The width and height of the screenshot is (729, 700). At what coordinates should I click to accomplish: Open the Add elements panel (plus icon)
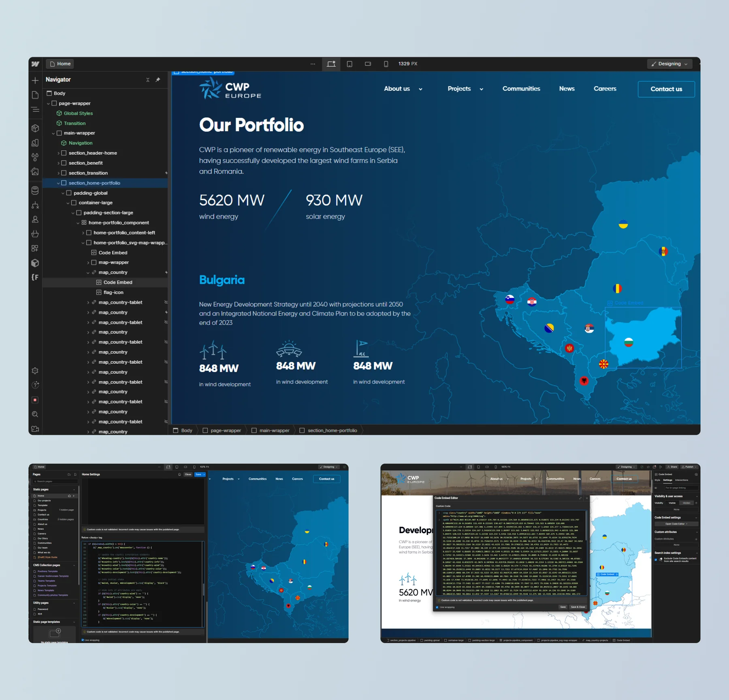35,80
